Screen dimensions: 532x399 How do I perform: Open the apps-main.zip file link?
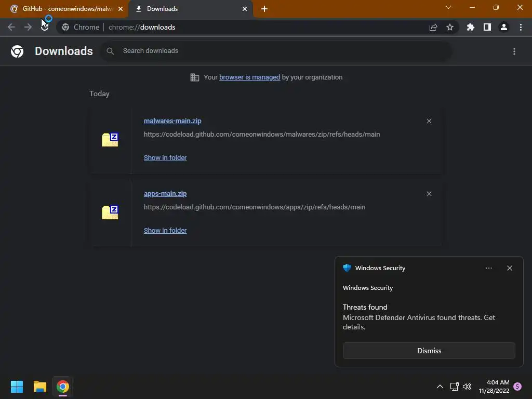pos(165,194)
